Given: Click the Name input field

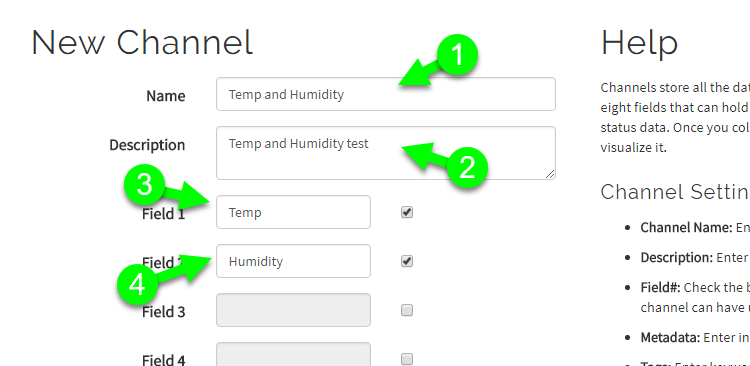Looking at the screenshot, I should pyautogui.click(x=386, y=94).
